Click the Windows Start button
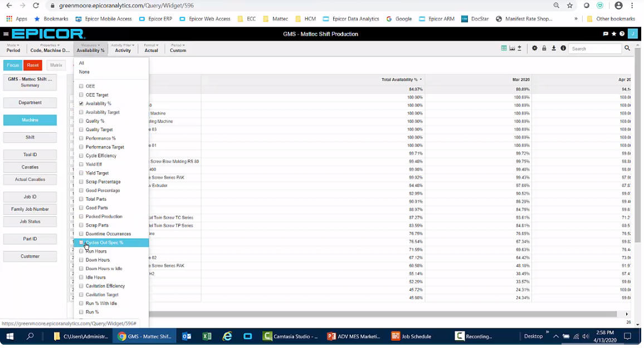The image size is (644, 348). tap(10, 336)
